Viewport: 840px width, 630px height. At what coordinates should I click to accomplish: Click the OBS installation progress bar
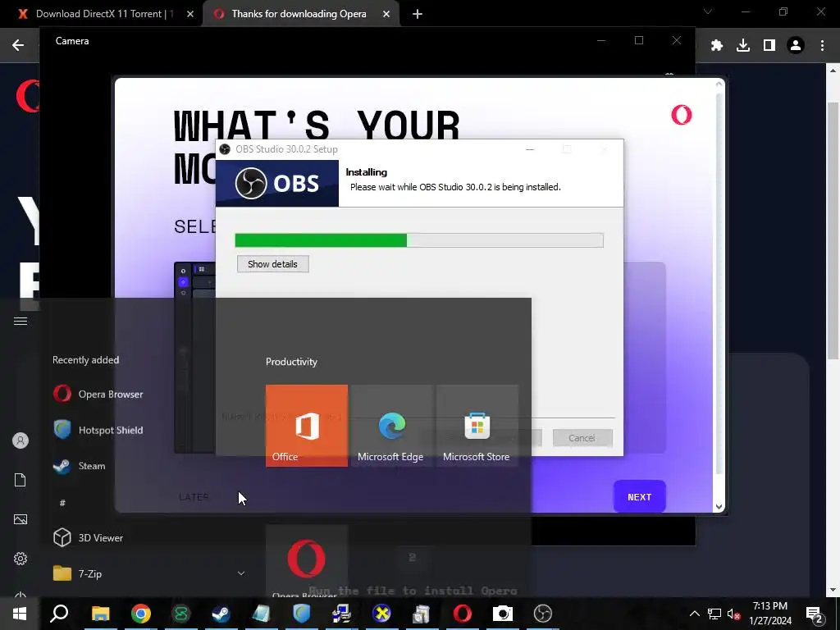[x=419, y=240]
